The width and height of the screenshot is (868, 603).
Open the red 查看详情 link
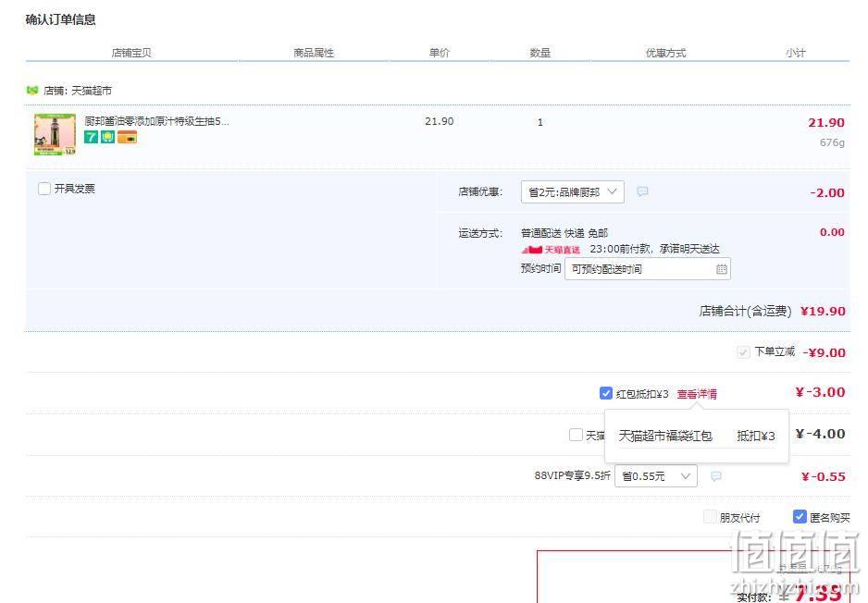pyautogui.click(x=697, y=394)
